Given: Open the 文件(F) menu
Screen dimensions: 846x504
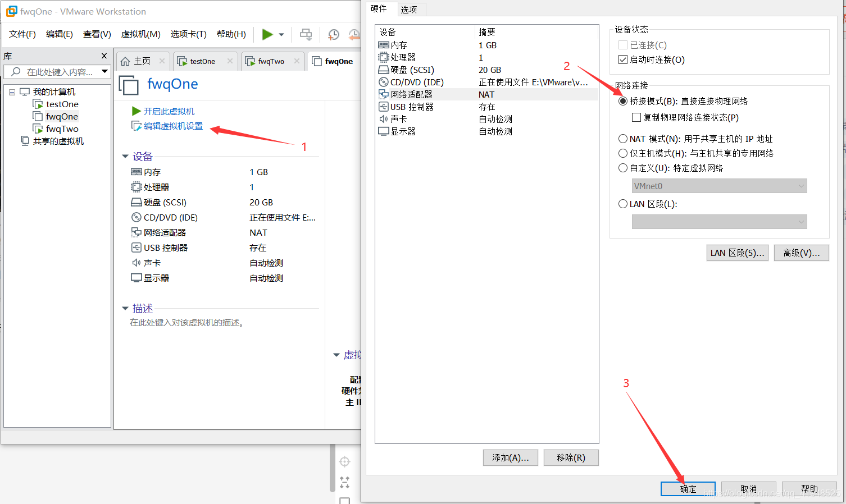Looking at the screenshot, I should point(22,34).
